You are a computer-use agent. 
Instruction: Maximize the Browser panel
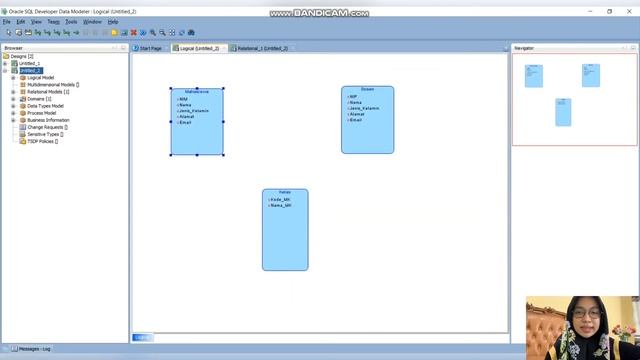pyautogui.click(x=123, y=48)
